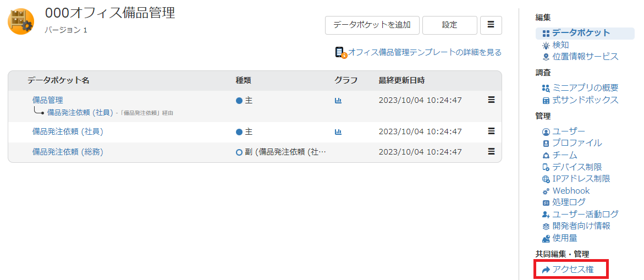The width and height of the screenshot is (644, 280).
Task: Click timestamp in 備品管理 row
Action: point(420,100)
